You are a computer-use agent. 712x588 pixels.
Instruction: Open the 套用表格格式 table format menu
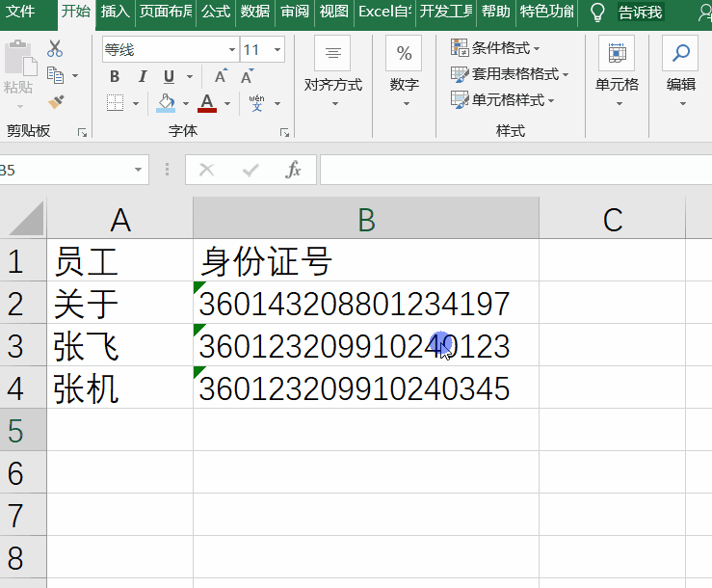(x=510, y=73)
